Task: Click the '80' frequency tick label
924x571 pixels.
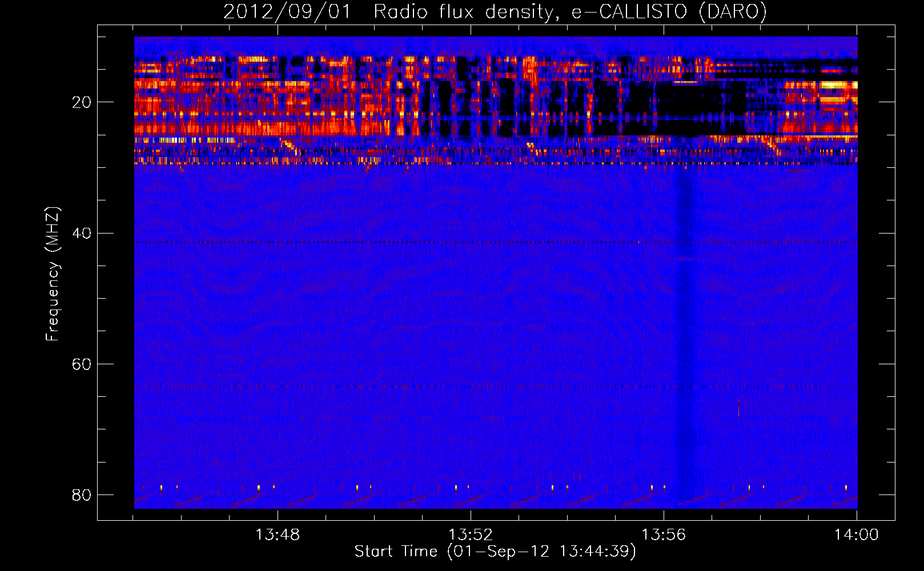Action: (x=82, y=494)
